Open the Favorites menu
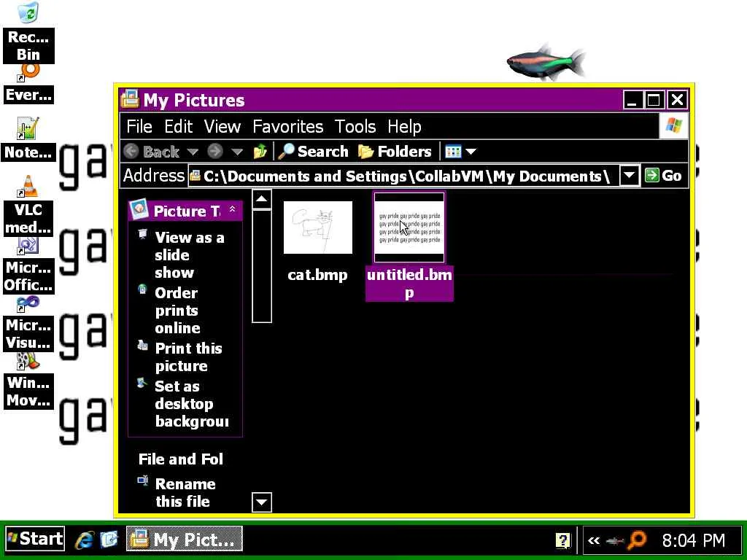Screen dimensions: 747x560 287,127
